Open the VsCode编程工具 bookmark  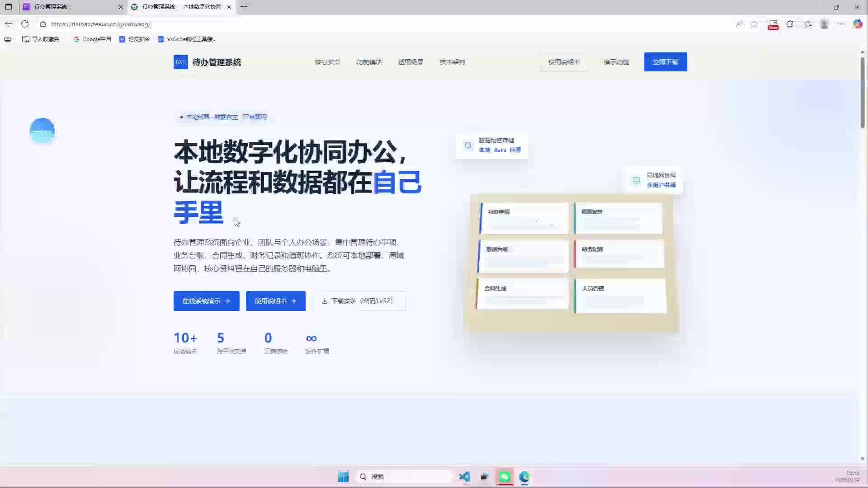click(x=187, y=39)
